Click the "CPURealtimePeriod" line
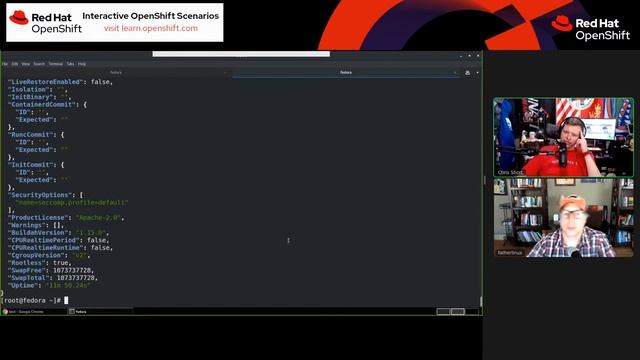Viewport: 640px width, 360px height. point(58,240)
